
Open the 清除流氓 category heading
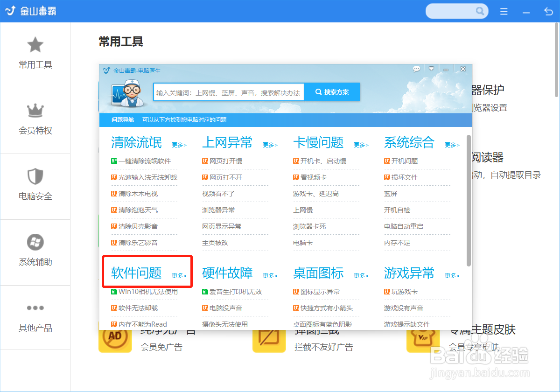pyautogui.click(x=136, y=142)
